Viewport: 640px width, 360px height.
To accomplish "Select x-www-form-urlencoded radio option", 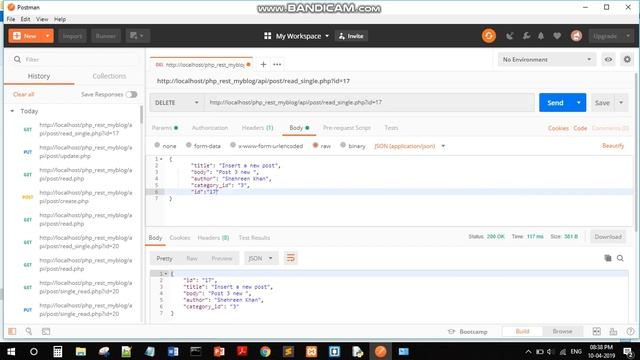I will 233,145.
